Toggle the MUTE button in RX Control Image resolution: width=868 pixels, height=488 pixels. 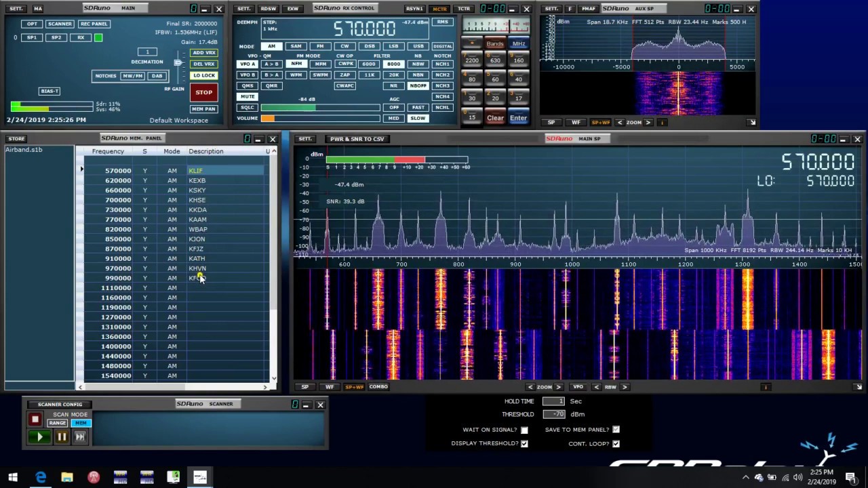click(x=248, y=97)
